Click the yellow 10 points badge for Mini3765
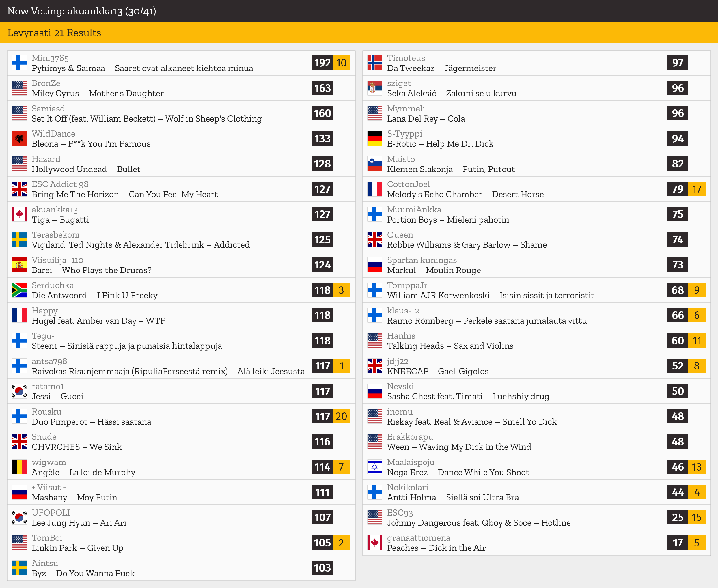The width and height of the screenshot is (718, 588). point(341,63)
